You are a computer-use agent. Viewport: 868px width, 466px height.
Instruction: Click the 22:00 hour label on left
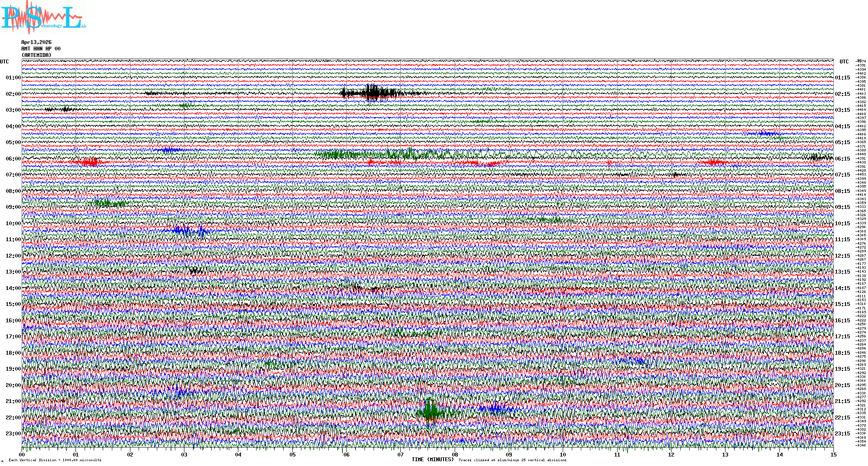click(x=13, y=418)
